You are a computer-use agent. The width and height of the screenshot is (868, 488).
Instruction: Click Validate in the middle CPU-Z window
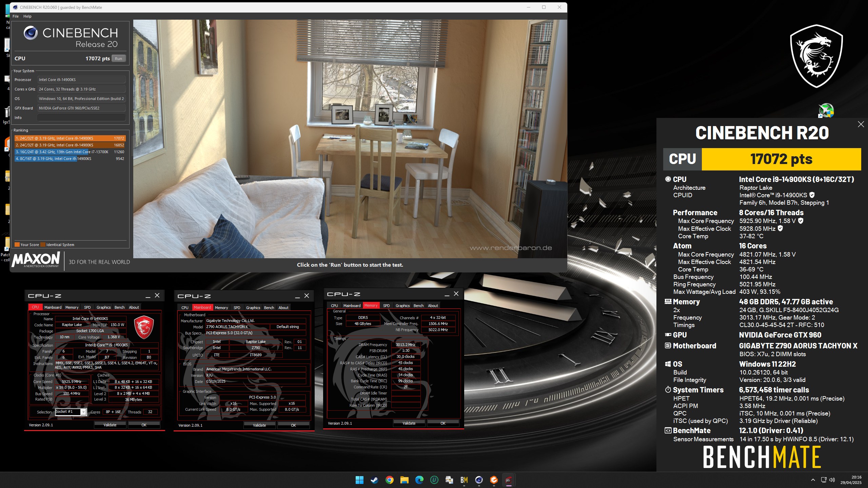pyautogui.click(x=259, y=425)
